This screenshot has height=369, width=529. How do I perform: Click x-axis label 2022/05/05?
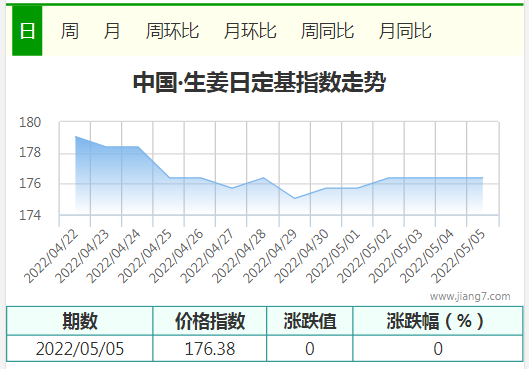tap(458, 256)
